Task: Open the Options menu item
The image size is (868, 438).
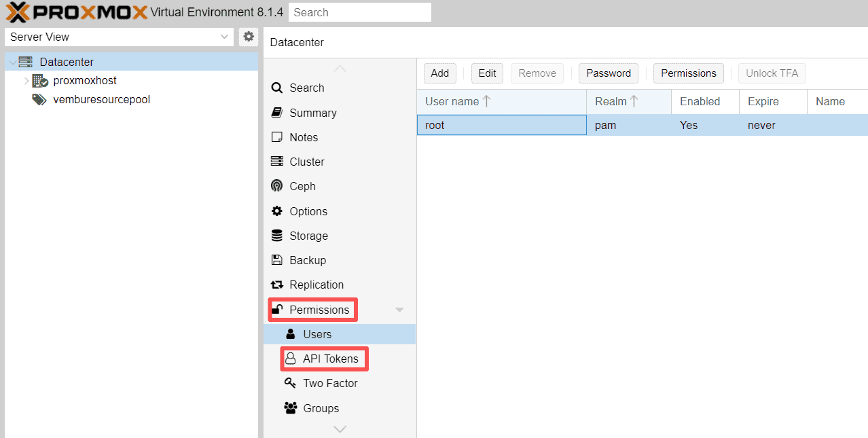Action: [340, 211]
